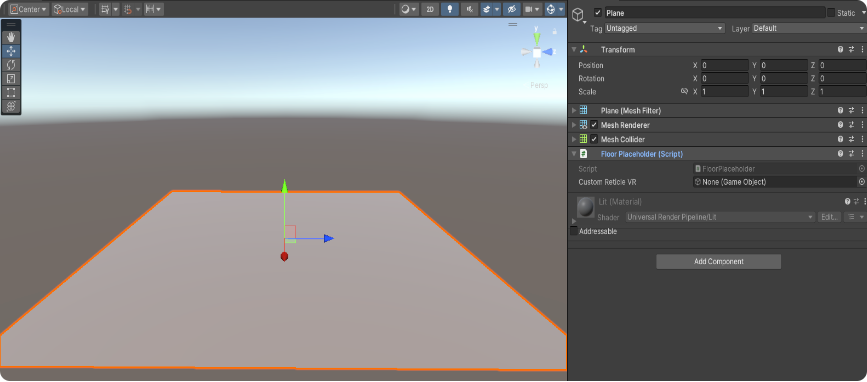The height and width of the screenshot is (382, 867).
Task: Open Transform presets icon
Action: click(x=852, y=50)
